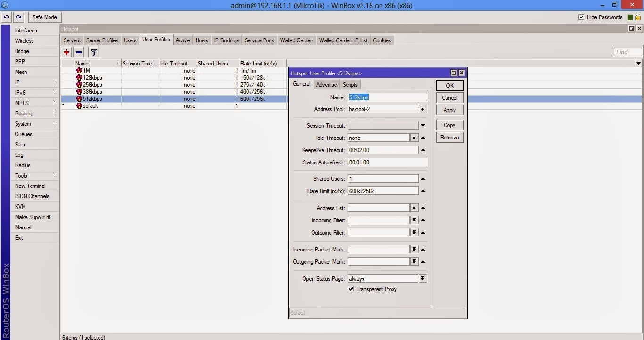Collapse the Shared Users field arrow
The width and height of the screenshot is (644, 340).
423,179
